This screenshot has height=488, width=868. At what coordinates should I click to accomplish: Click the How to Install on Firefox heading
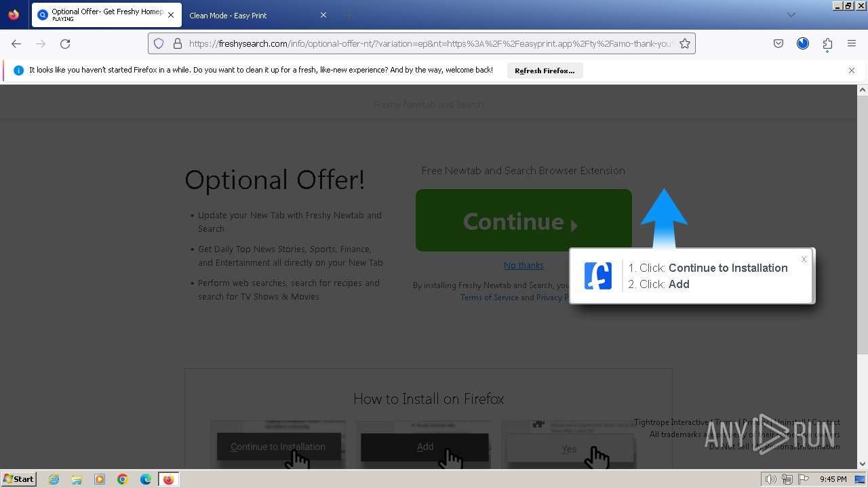[429, 399]
